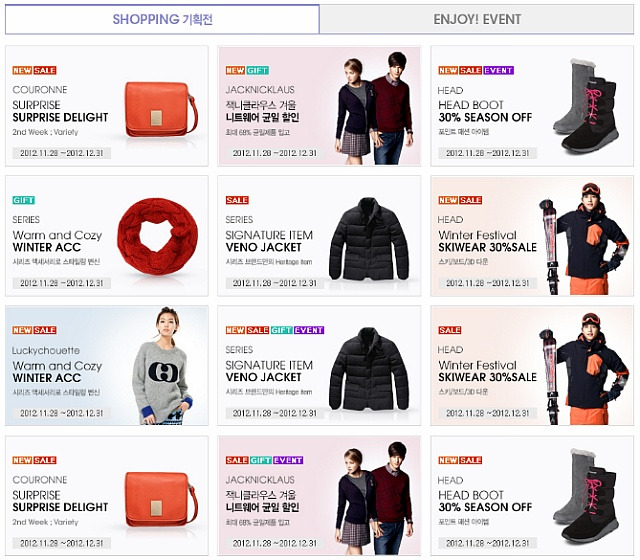This screenshot has width=640, height=560.
Task: Click the red knit scarf product image
Action: (x=158, y=236)
